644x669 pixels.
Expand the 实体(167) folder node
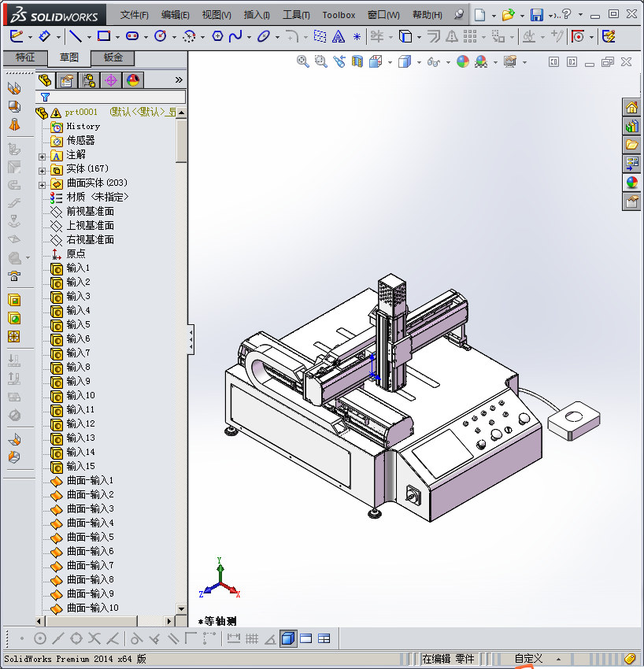click(42, 171)
